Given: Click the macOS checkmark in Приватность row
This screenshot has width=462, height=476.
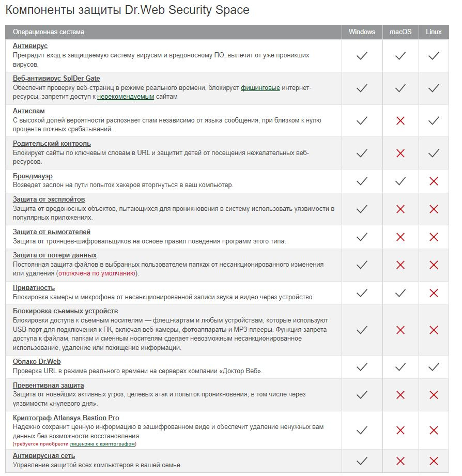Looking at the screenshot, I should click(x=400, y=293).
